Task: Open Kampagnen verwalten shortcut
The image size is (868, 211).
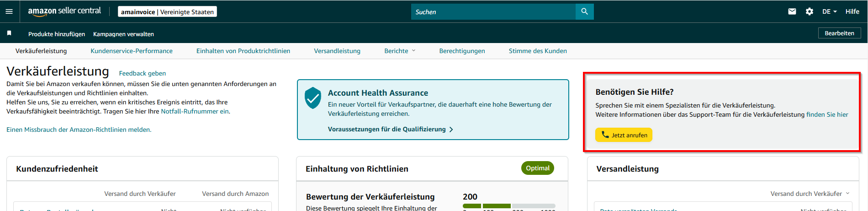Action: [123, 34]
